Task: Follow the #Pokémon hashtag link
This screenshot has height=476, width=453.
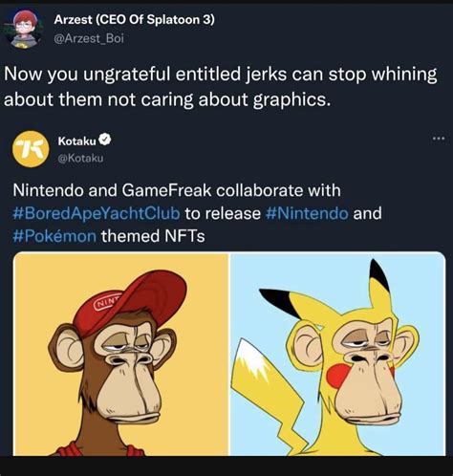Action: point(54,236)
